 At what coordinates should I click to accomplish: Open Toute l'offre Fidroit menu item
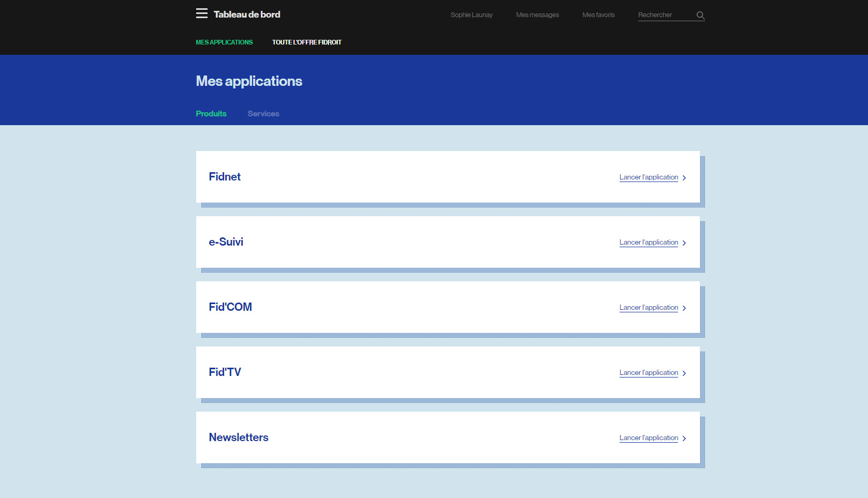(306, 42)
